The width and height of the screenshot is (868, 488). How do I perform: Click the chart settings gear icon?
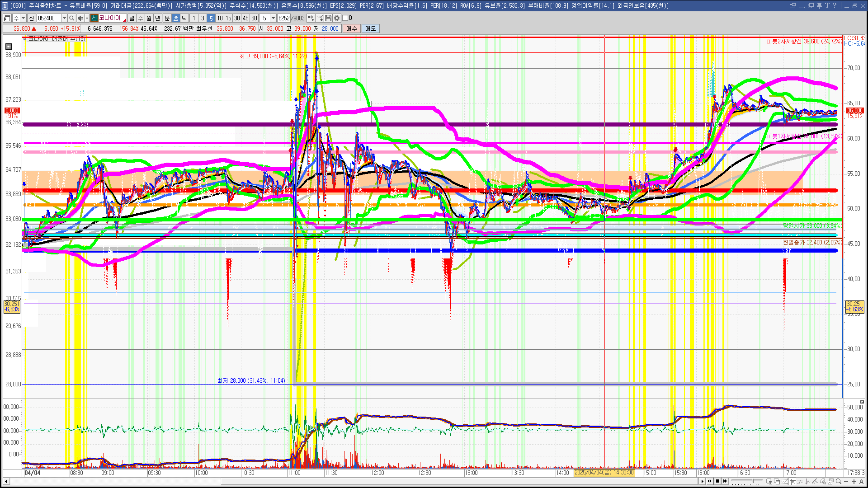coord(337,18)
